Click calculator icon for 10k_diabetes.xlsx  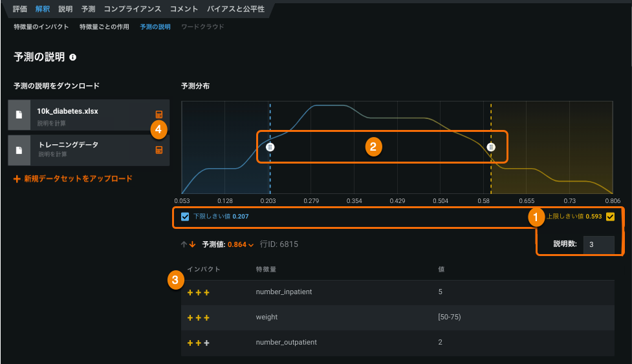click(x=159, y=114)
